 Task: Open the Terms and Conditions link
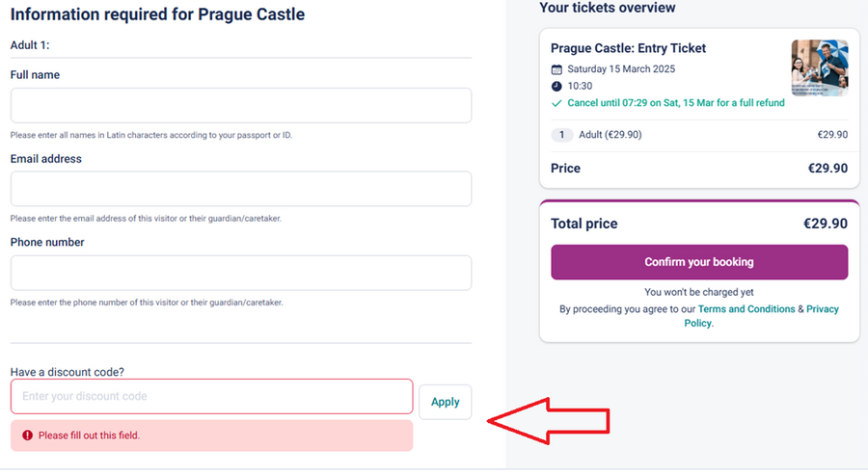pos(746,309)
